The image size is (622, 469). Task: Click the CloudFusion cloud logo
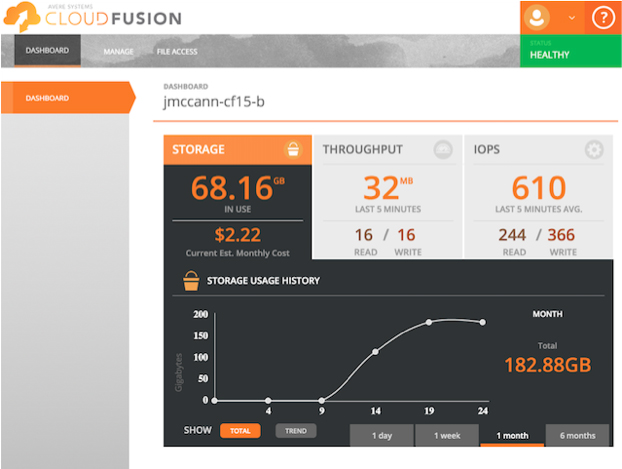[22, 17]
